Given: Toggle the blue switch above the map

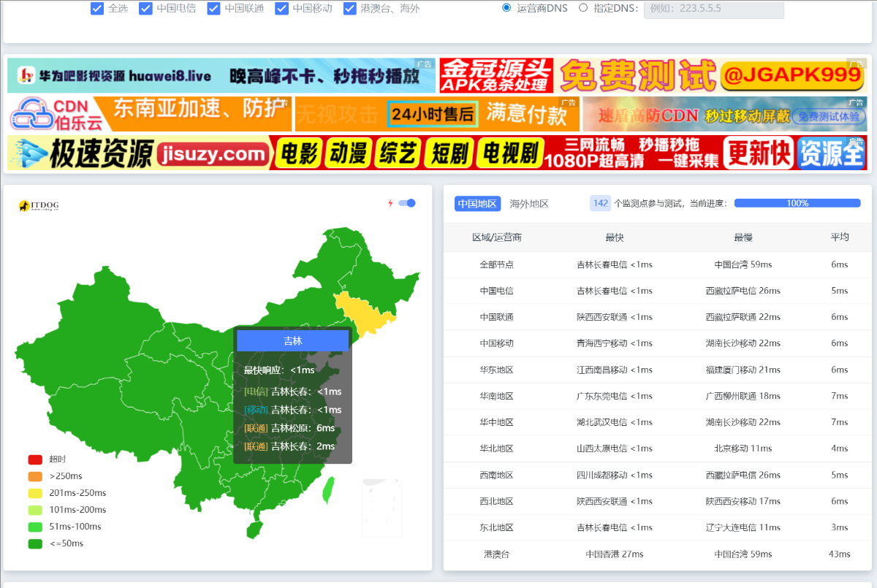Looking at the screenshot, I should 407,203.
